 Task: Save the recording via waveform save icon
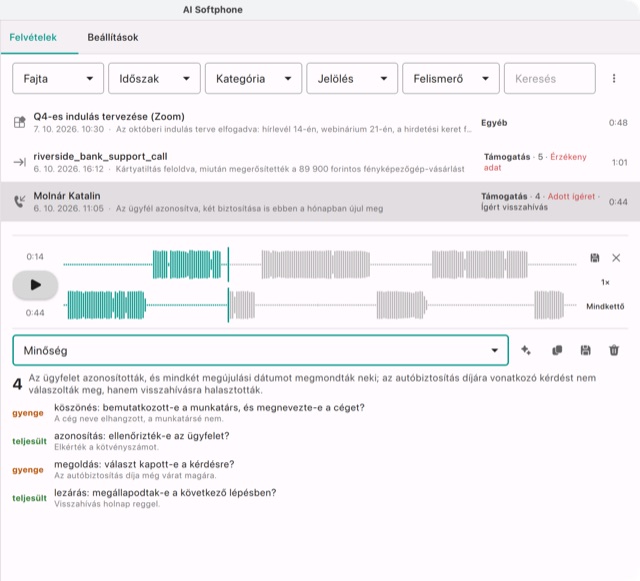(x=595, y=258)
